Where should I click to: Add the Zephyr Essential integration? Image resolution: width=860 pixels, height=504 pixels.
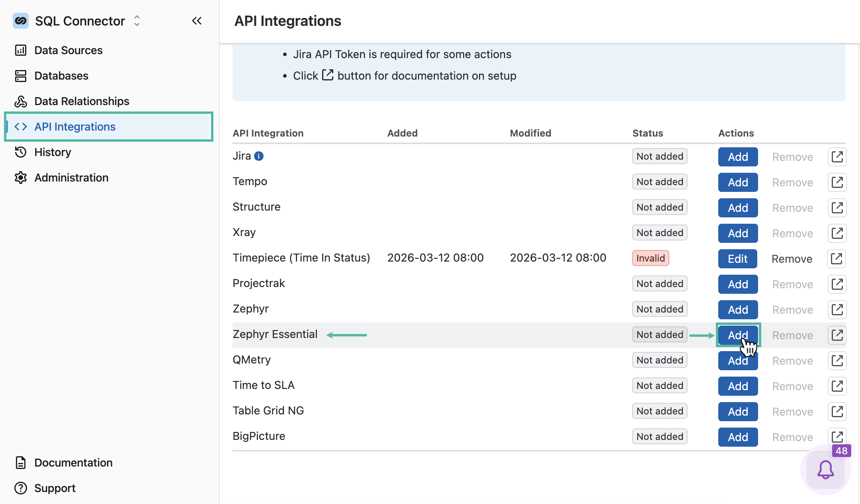738,335
